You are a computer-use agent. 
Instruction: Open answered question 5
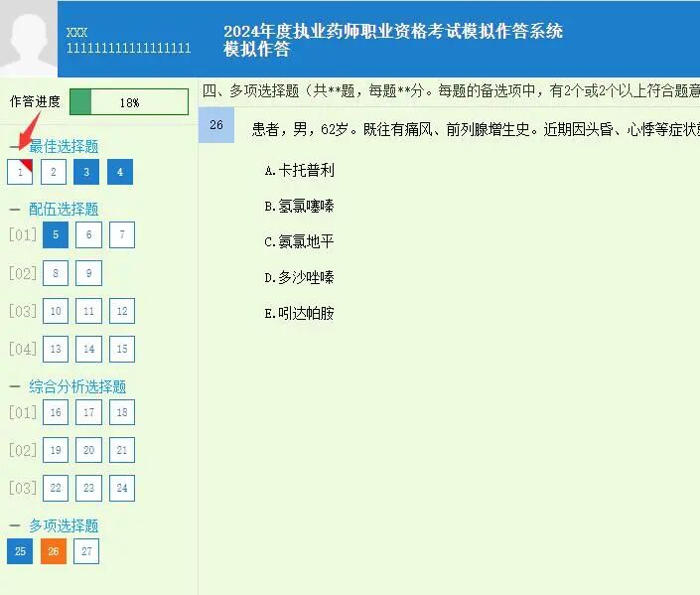56,235
